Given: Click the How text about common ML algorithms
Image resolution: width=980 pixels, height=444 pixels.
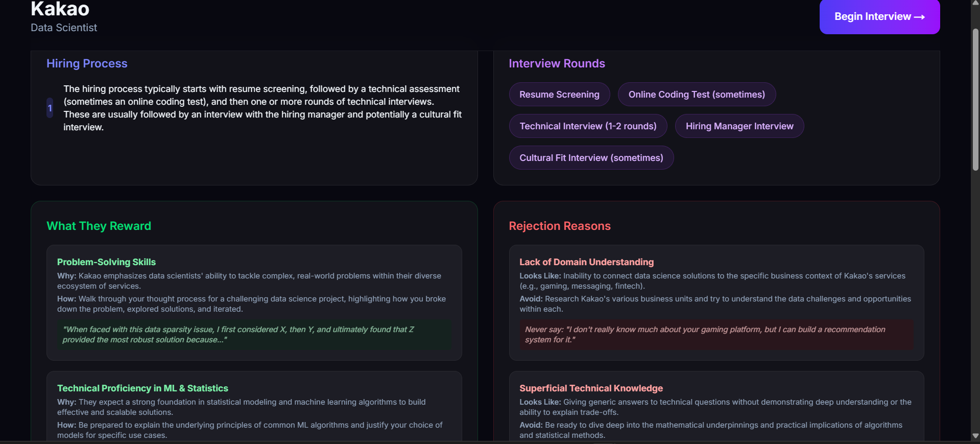Looking at the screenshot, I should pos(250,430).
